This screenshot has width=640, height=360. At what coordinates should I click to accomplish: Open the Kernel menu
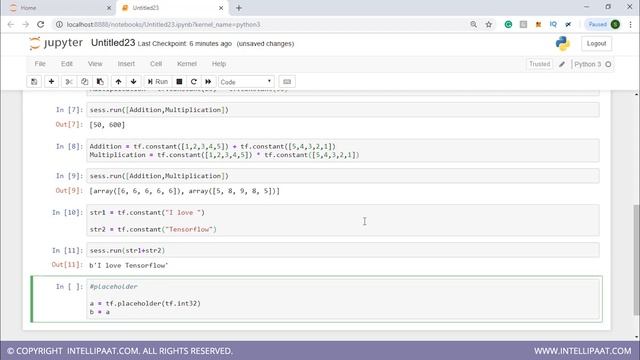(x=187, y=64)
